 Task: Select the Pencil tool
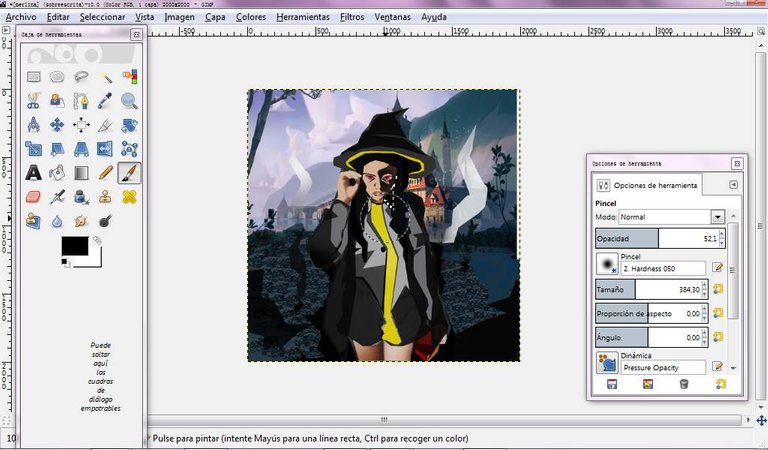(105, 173)
